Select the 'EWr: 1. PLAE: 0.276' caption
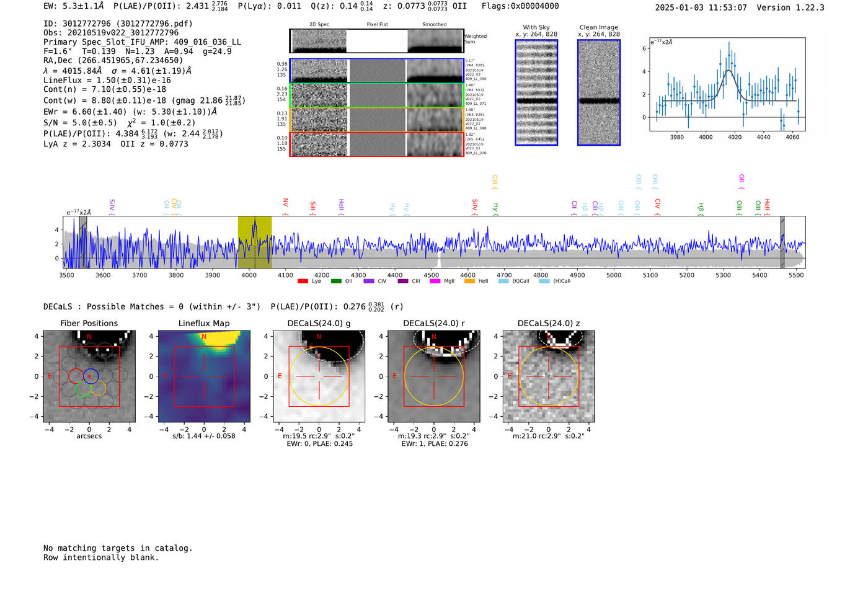Image resolution: width=868 pixels, height=591 pixels. 435,443
